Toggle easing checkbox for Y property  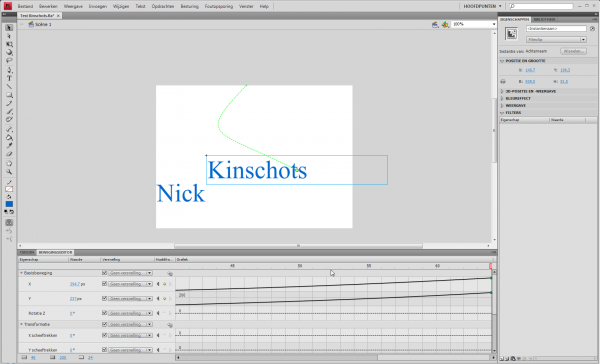click(104, 298)
